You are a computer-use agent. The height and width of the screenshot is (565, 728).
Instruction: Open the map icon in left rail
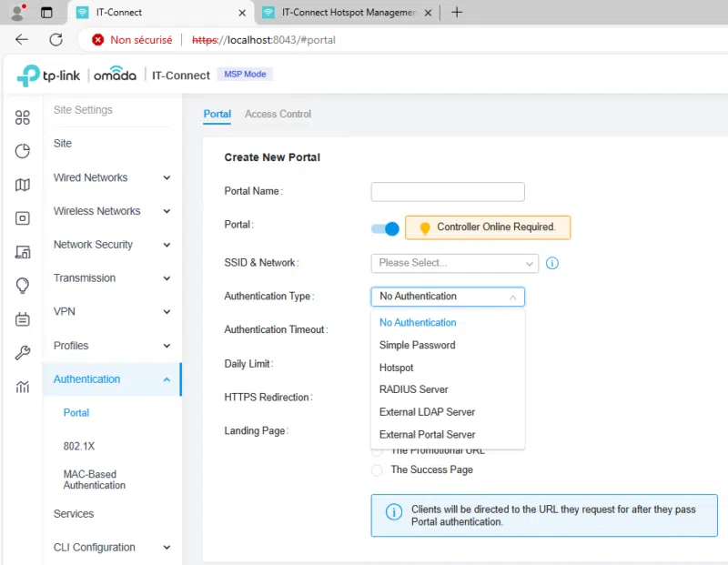[23, 185]
